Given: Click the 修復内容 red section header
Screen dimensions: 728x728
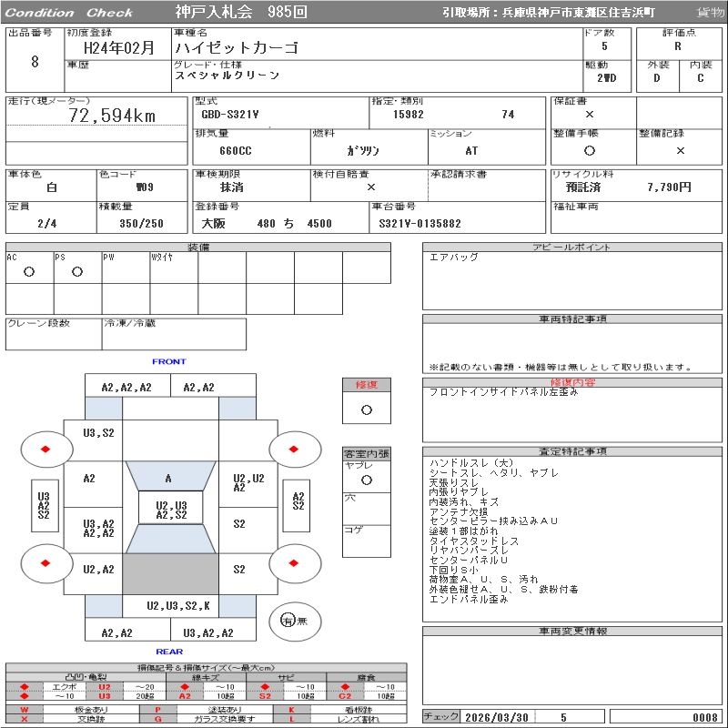Looking at the screenshot, I should click(x=574, y=383).
